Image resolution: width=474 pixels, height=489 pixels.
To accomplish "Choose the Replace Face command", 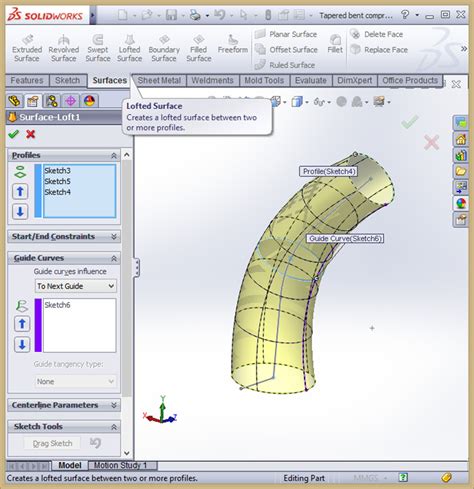I will click(379, 50).
